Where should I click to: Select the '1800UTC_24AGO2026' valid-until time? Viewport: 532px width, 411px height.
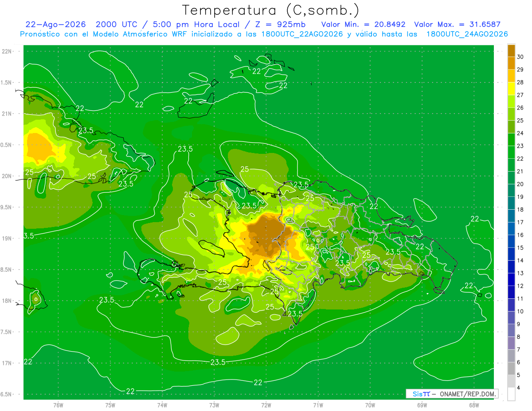467,34
